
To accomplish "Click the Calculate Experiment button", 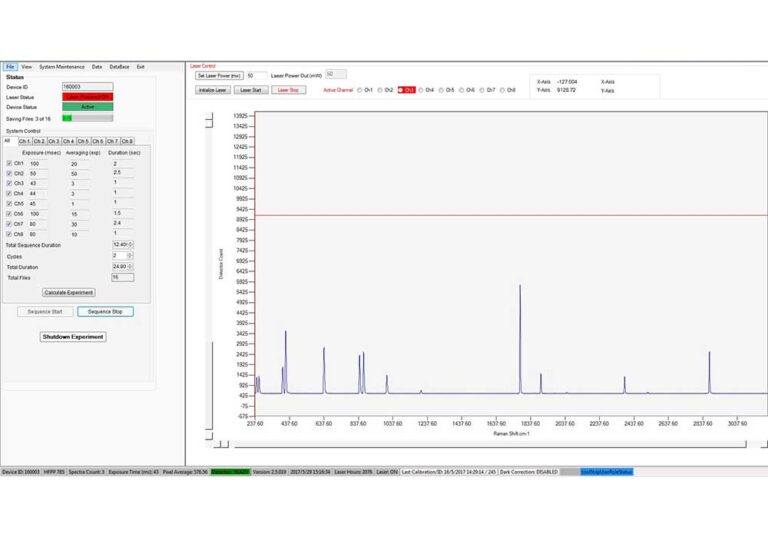I will coord(69,293).
